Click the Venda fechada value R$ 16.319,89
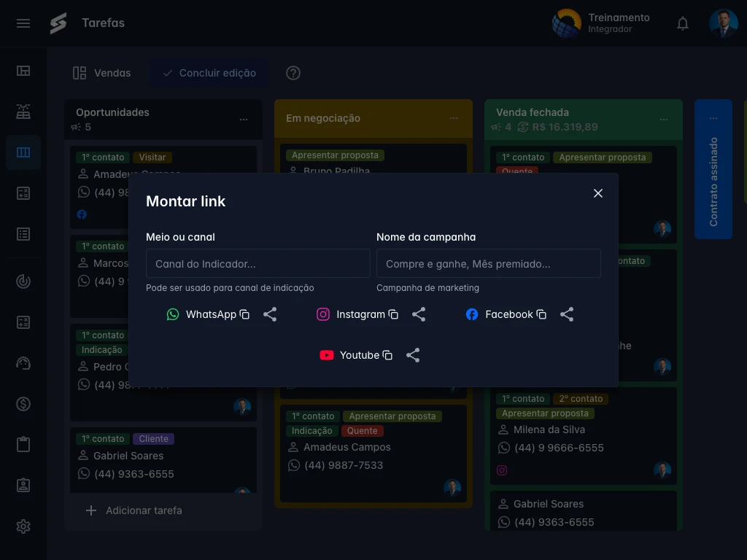The width and height of the screenshot is (747, 560). (565, 127)
